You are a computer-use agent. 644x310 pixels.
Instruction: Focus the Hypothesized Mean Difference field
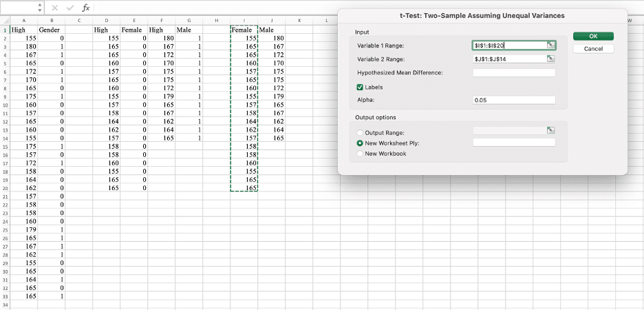click(513, 73)
